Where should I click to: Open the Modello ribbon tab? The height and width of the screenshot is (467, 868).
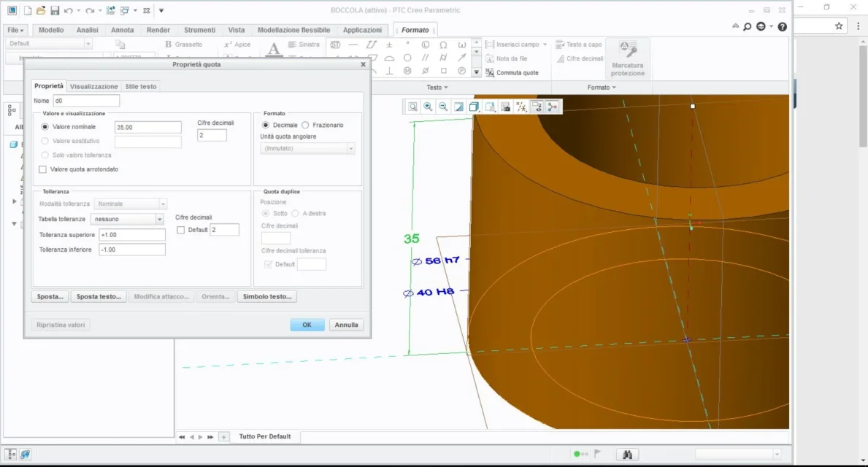coord(51,30)
